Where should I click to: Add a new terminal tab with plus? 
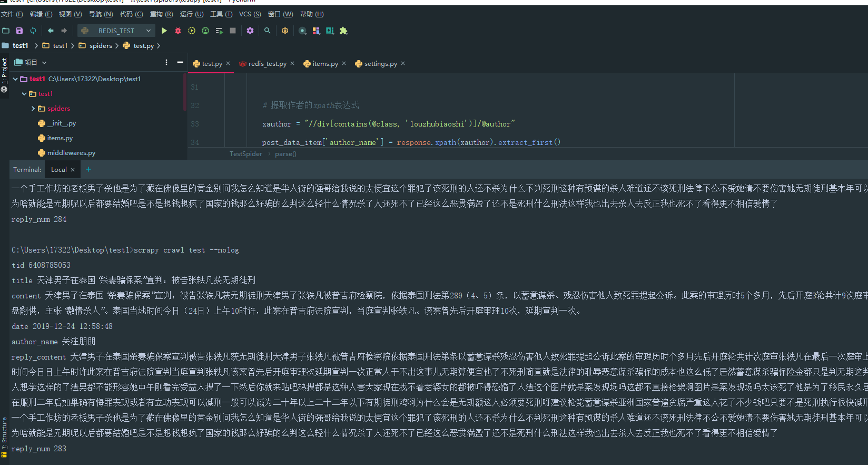click(x=88, y=169)
